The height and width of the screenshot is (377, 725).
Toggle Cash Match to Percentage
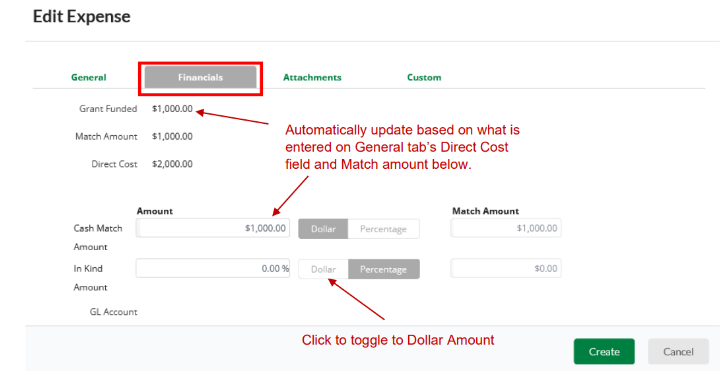[x=383, y=229]
